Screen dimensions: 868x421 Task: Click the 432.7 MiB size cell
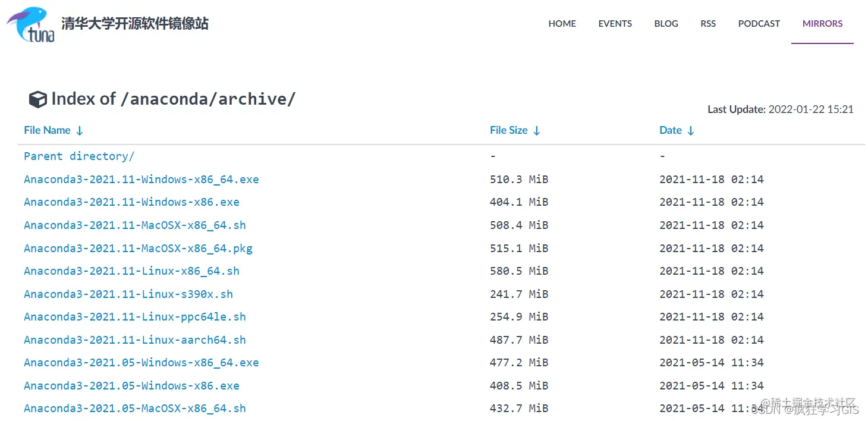[519, 409]
